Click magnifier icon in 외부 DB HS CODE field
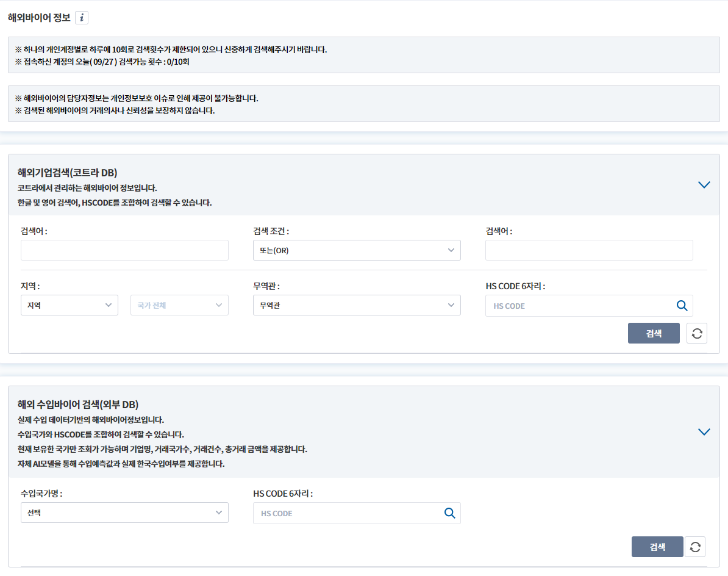 click(x=449, y=513)
